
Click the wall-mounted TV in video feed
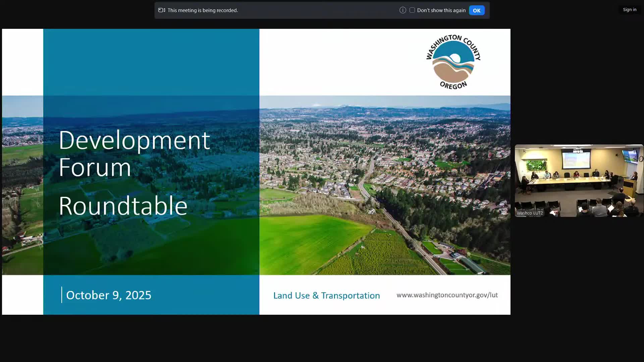(630, 156)
